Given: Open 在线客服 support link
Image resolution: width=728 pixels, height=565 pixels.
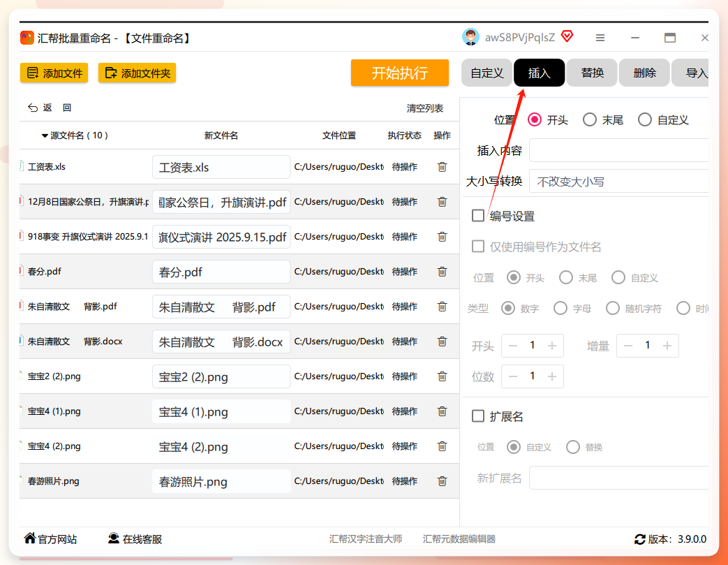Looking at the screenshot, I should 135,538.
